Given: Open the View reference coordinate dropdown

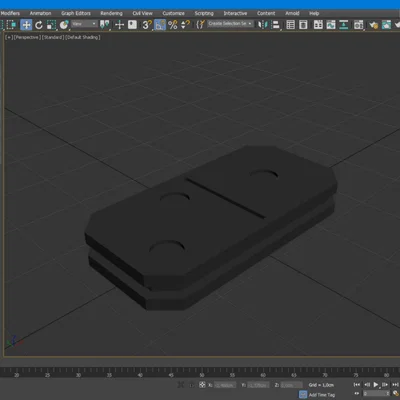Looking at the screenshot, I should tap(84, 24).
